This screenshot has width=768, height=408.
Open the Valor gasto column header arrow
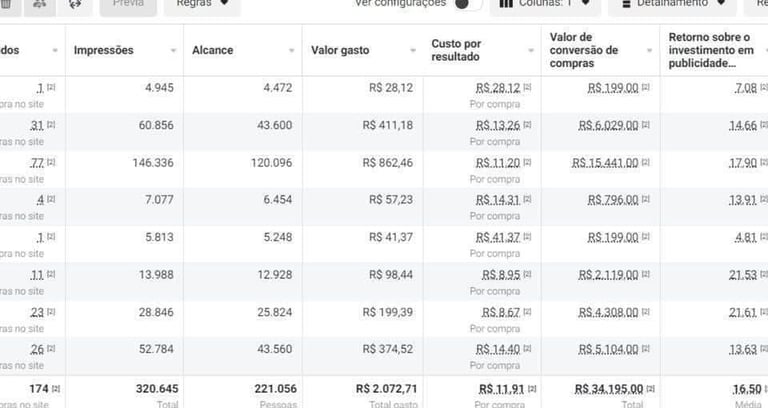411,50
